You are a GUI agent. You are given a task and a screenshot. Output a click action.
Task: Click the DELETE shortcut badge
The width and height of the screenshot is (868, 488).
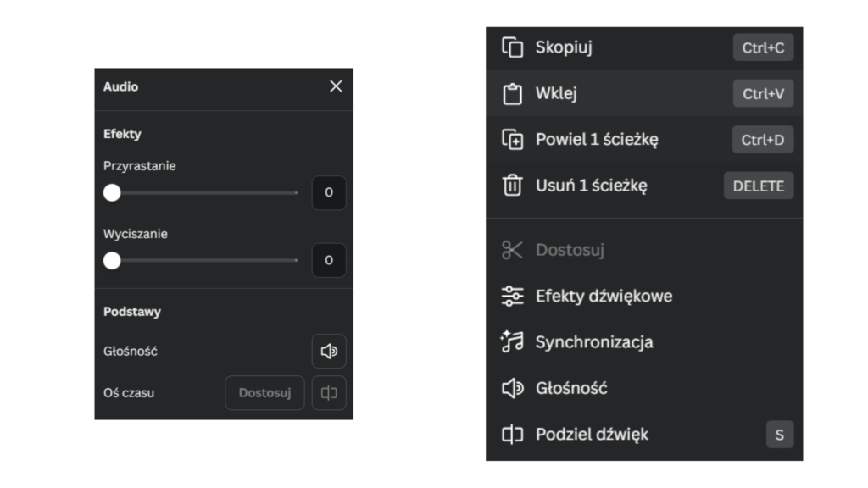[x=758, y=186]
